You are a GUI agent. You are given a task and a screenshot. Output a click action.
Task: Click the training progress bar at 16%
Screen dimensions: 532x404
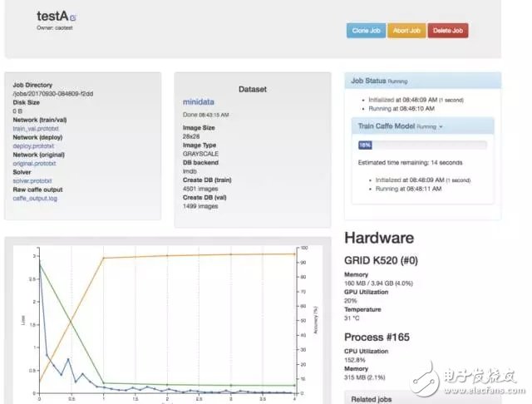tap(365, 145)
